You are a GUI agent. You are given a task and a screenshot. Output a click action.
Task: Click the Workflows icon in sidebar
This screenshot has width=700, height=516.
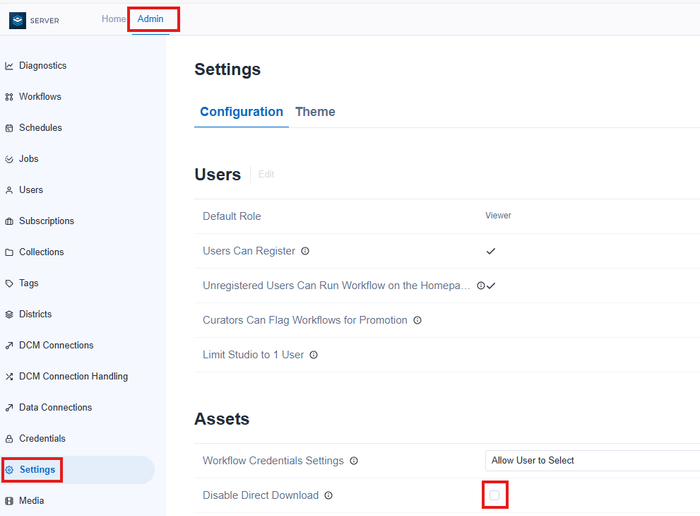[x=9, y=97]
